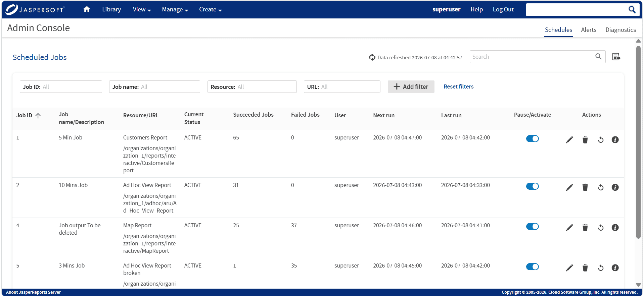The image size is (644, 296).
Task: Click the Job name filter field
Action: [x=154, y=86]
